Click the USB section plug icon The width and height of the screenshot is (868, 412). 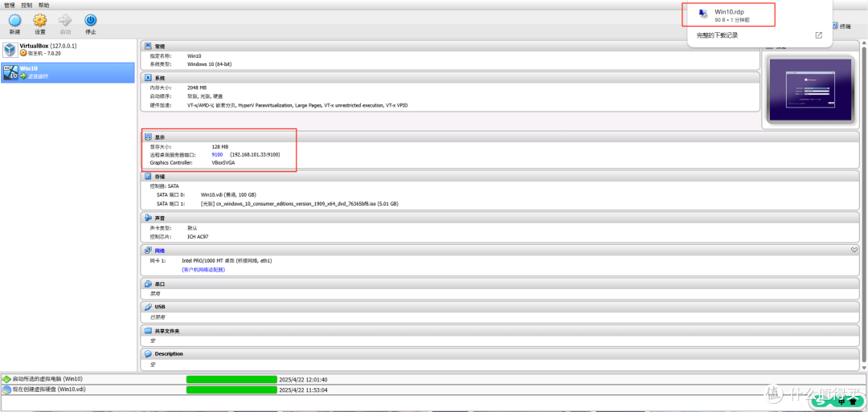pos(148,307)
